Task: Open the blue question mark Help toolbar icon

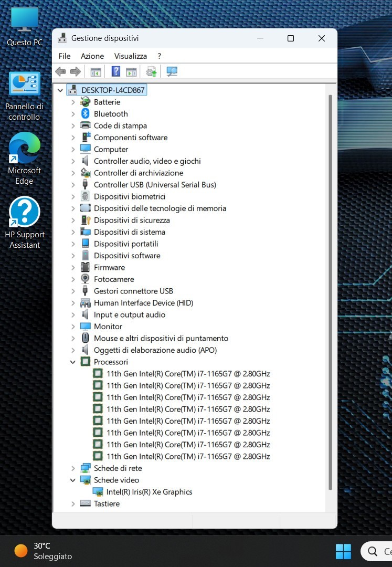Action: [115, 71]
